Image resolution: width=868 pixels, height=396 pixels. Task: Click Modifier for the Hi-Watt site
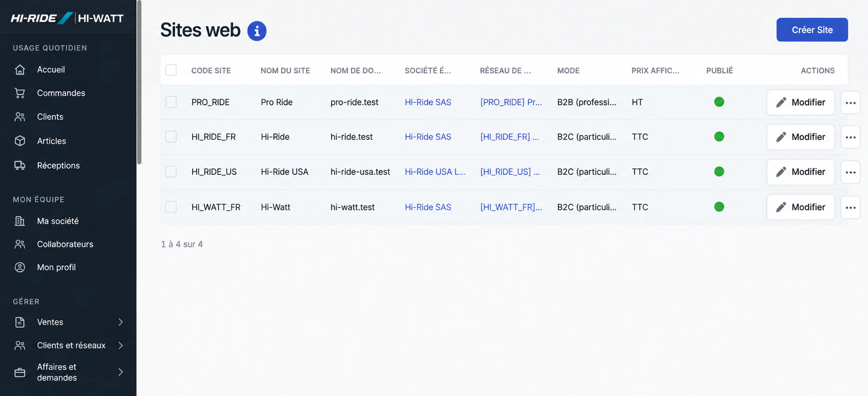click(x=800, y=207)
